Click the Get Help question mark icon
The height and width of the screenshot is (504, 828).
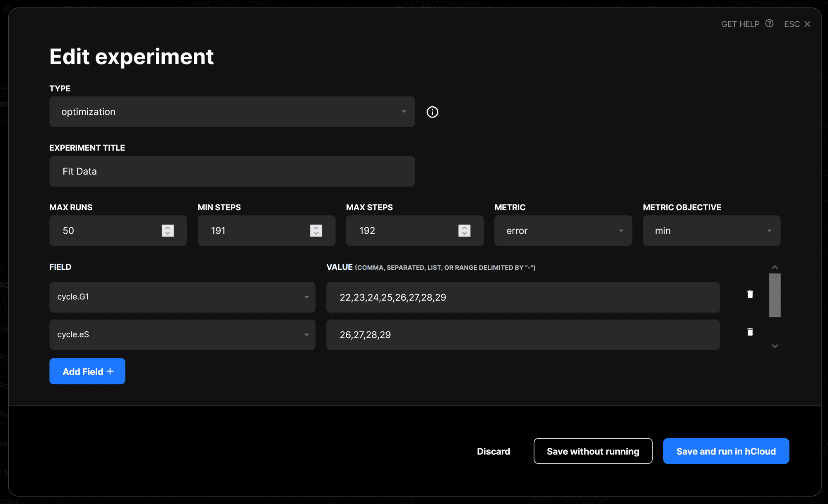pos(769,24)
